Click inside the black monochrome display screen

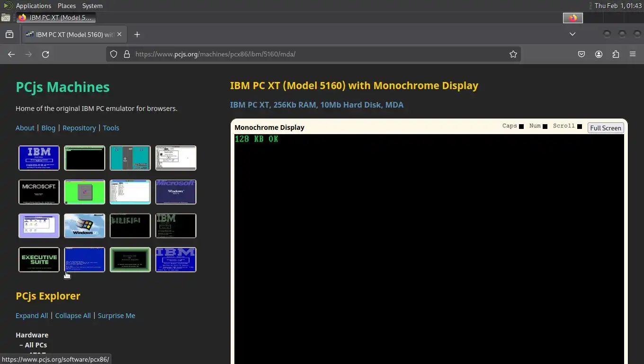pos(429,249)
